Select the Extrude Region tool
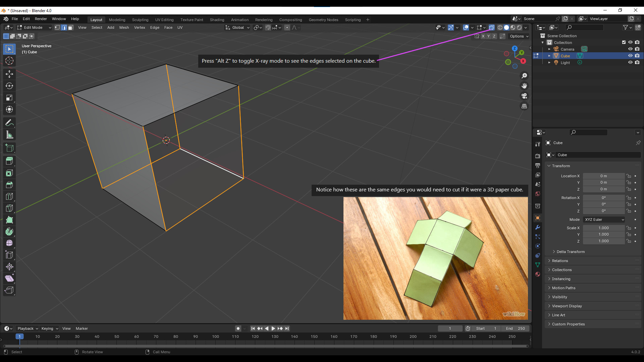The width and height of the screenshot is (644, 362). click(9, 161)
